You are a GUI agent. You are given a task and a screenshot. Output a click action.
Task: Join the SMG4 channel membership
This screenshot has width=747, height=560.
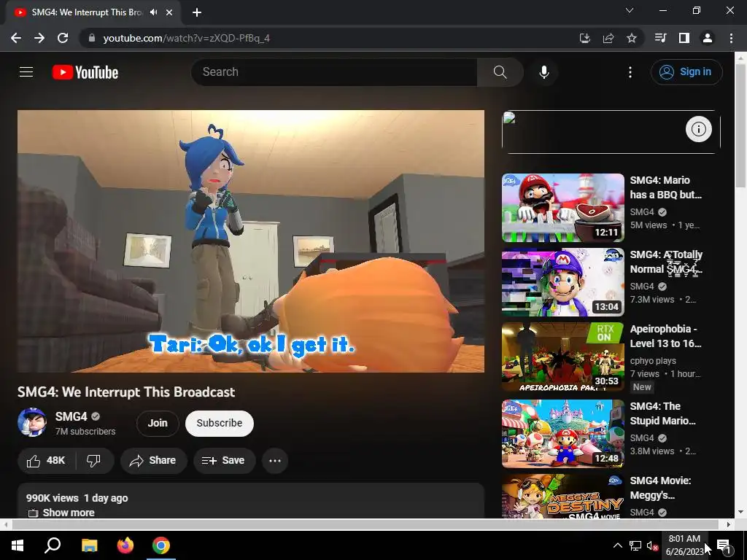coord(158,424)
